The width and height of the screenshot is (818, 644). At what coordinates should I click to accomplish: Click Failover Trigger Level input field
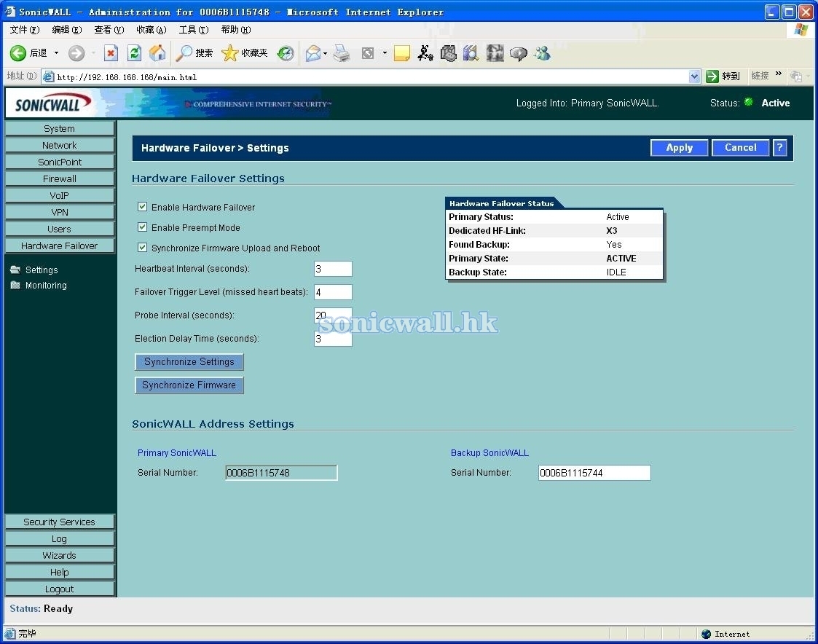tap(333, 291)
